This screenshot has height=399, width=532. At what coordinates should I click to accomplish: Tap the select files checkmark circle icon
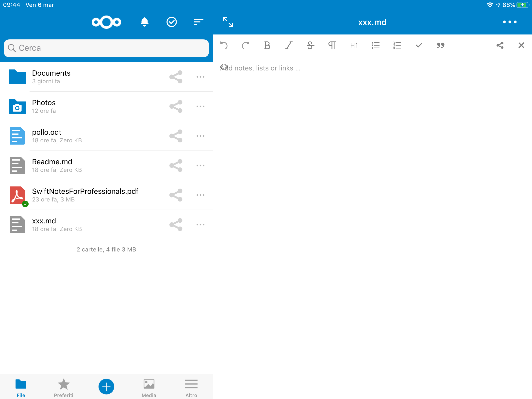(172, 22)
